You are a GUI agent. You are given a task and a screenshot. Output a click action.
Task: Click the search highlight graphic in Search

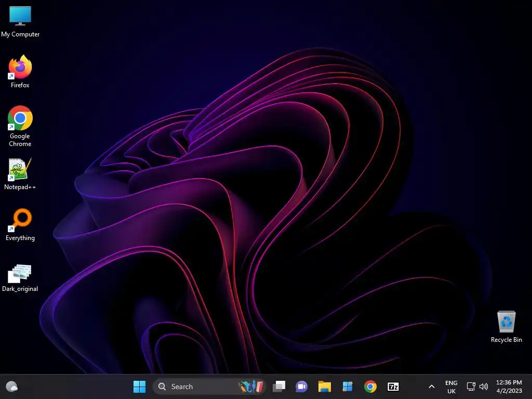tap(251, 387)
